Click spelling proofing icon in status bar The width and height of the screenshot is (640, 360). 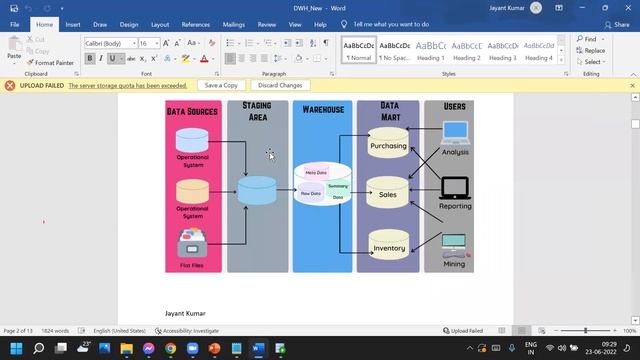pyautogui.click(x=81, y=331)
